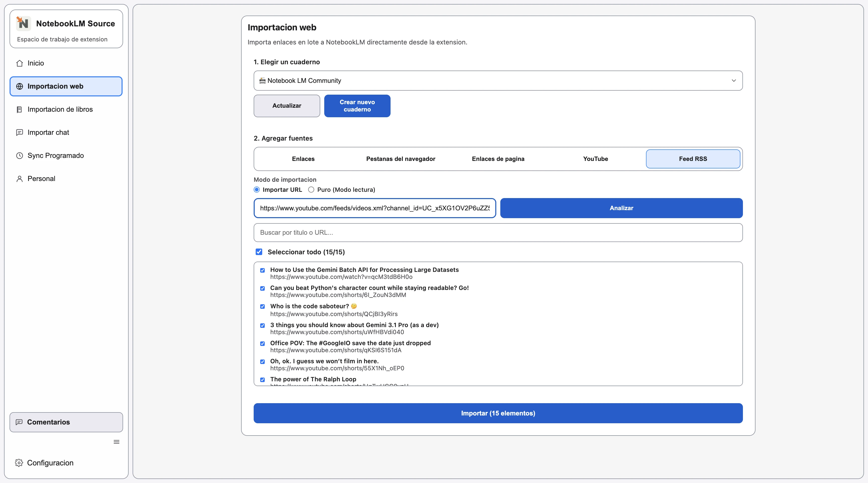The height and width of the screenshot is (483, 868).
Task: Select the Importar chat bubble icon
Action: tap(20, 132)
